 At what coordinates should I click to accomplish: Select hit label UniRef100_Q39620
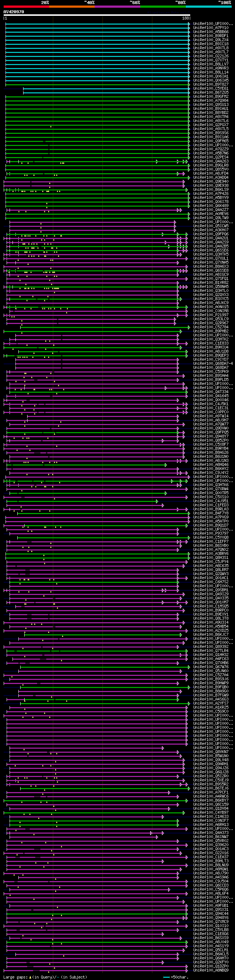click(211, 845)
